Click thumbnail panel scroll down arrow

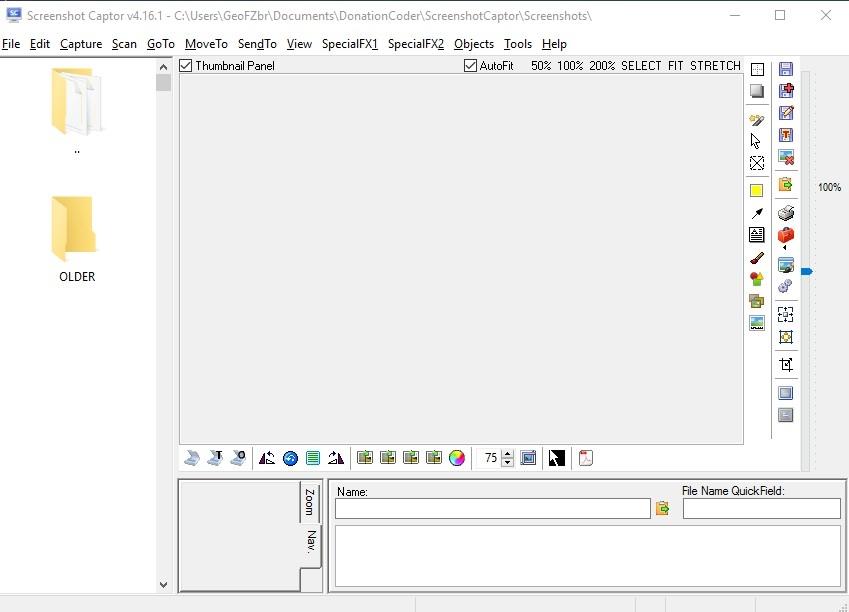(164, 584)
